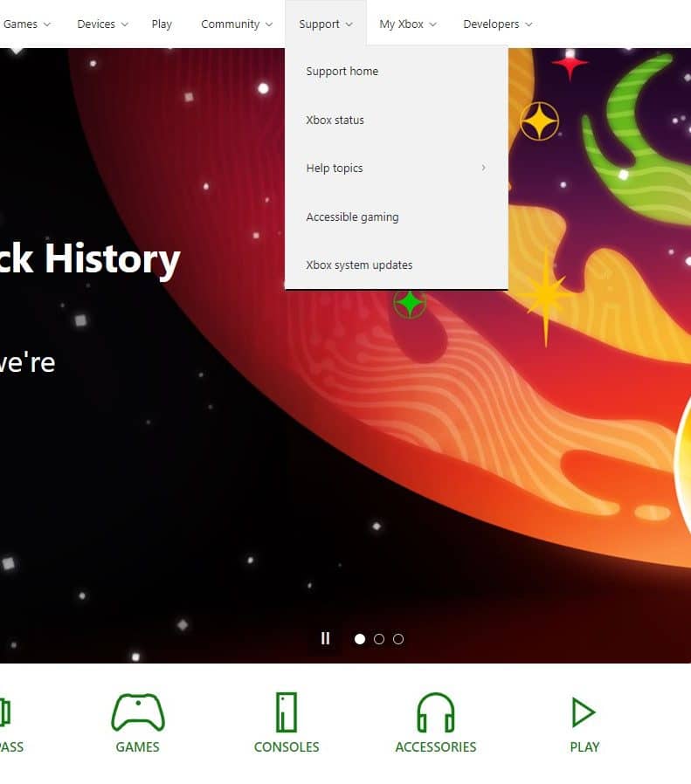691x784 pixels.
Task: Pause the hero carousel slideshow
Action: (325, 638)
